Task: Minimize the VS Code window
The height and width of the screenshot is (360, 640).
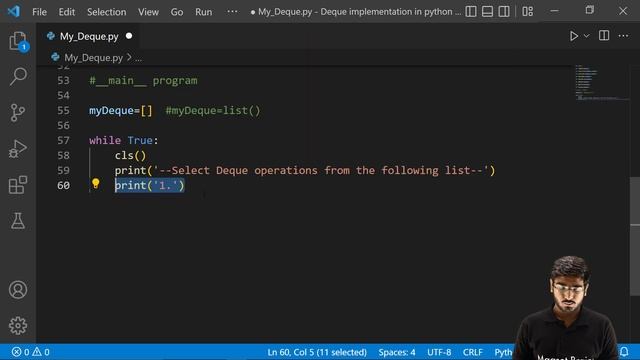Action: [554, 11]
